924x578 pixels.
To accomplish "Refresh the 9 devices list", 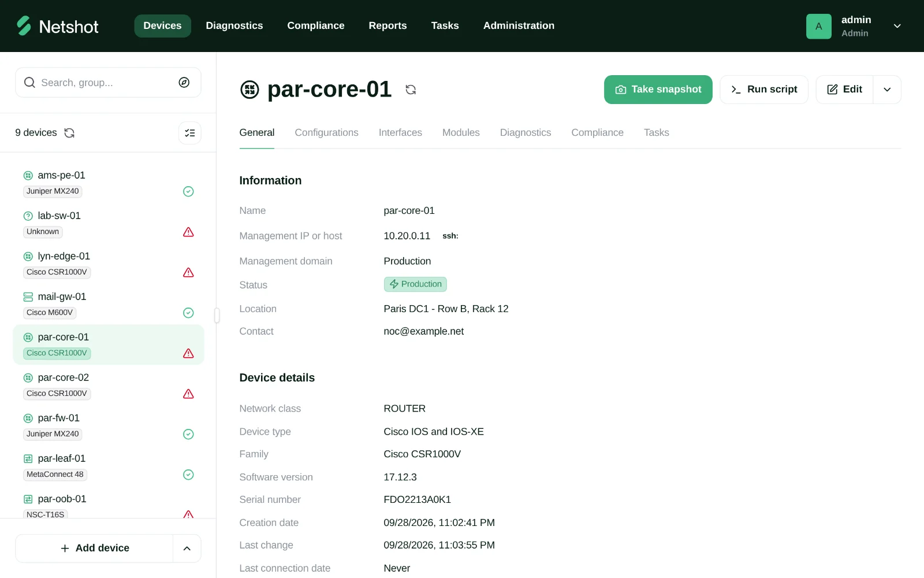I will click(69, 133).
